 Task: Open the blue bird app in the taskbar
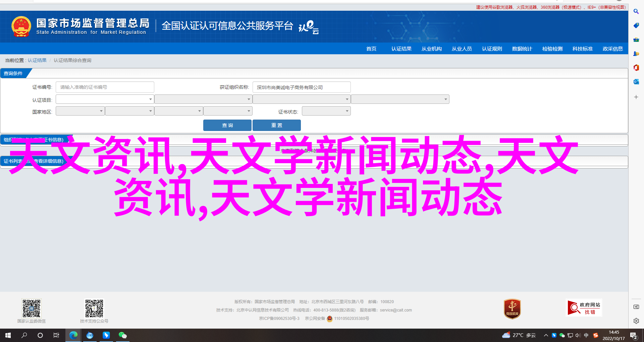click(x=90, y=335)
